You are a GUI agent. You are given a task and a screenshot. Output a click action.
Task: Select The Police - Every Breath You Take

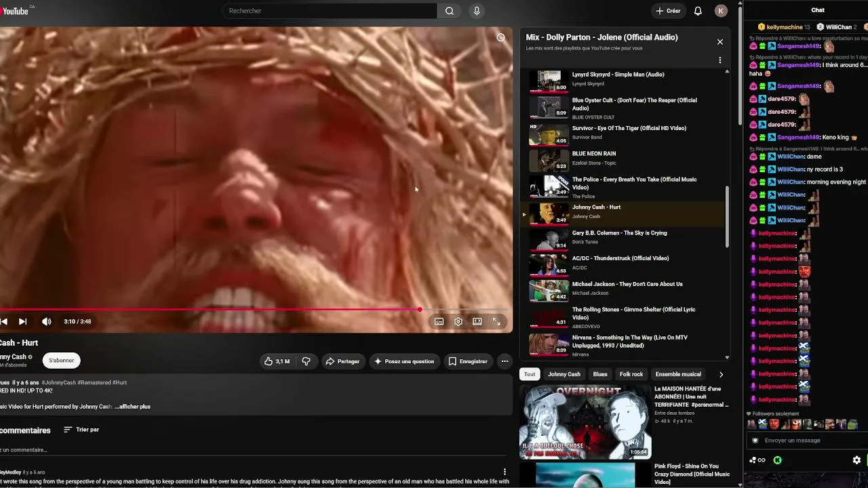click(x=624, y=186)
